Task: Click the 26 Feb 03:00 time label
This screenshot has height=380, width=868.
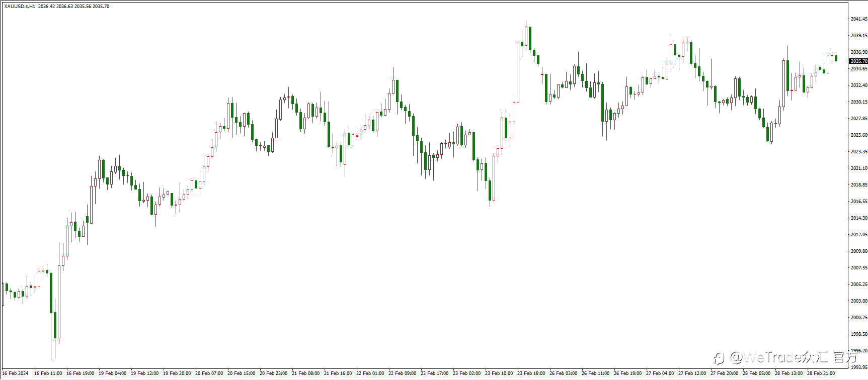Action: point(563,373)
